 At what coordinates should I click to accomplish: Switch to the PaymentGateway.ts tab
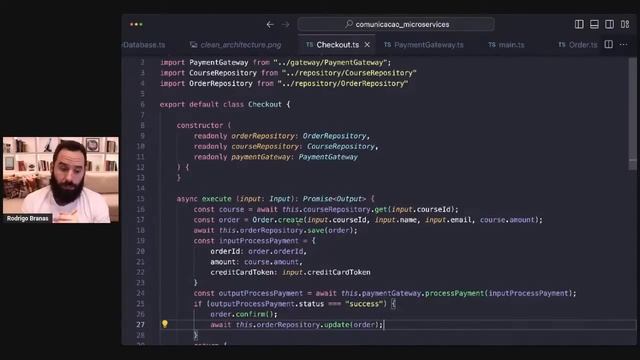coord(424,45)
